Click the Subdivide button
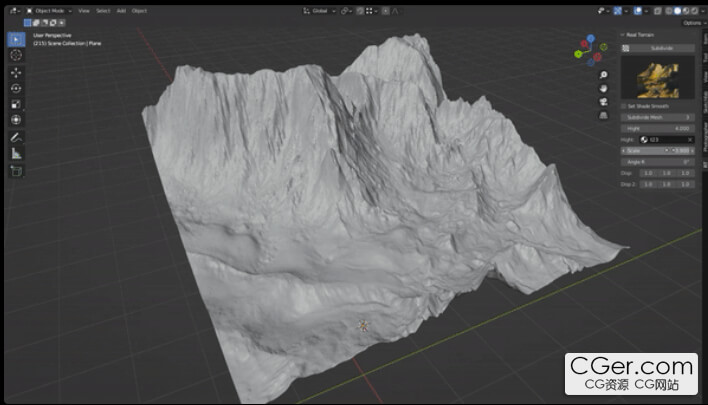 click(662, 48)
